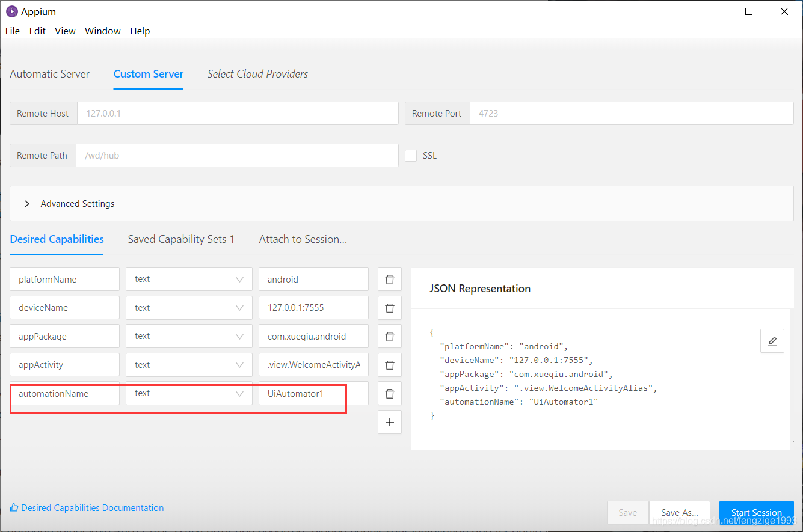Open the Help menu
Viewport: 803px width, 532px height.
(140, 31)
